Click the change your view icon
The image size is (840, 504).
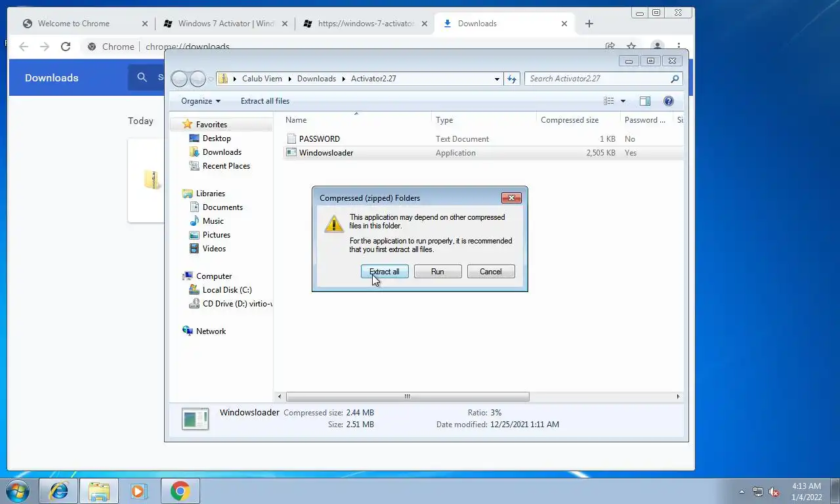[x=609, y=101]
